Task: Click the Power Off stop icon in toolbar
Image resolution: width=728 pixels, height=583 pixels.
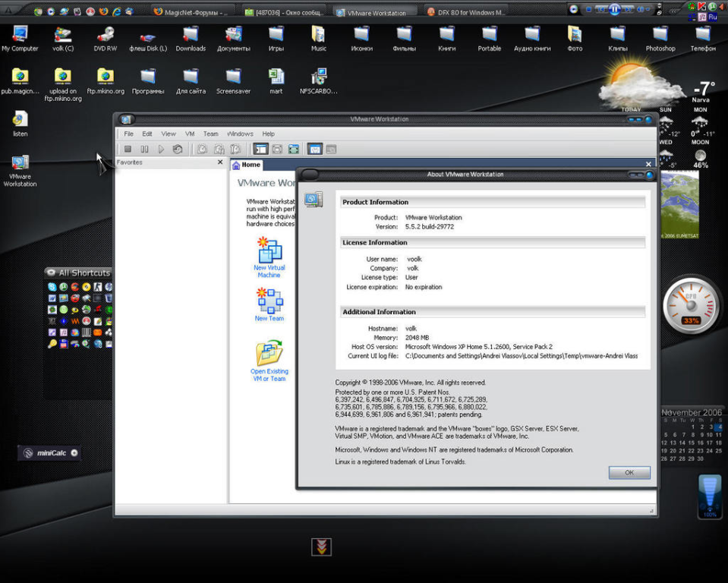Action: click(128, 150)
